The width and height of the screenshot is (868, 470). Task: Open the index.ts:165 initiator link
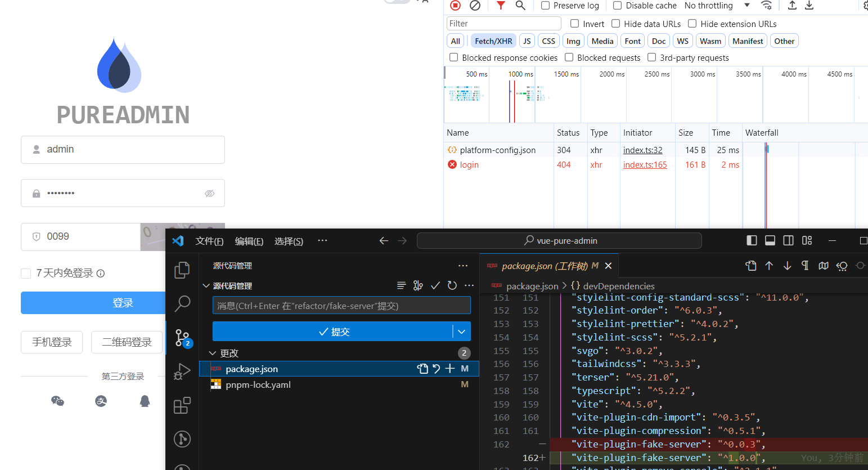(646, 164)
